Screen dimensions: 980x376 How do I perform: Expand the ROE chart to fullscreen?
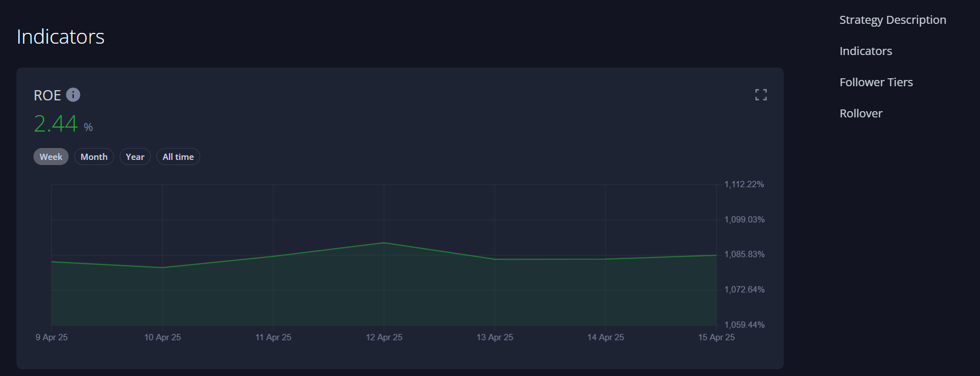coord(761,95)
